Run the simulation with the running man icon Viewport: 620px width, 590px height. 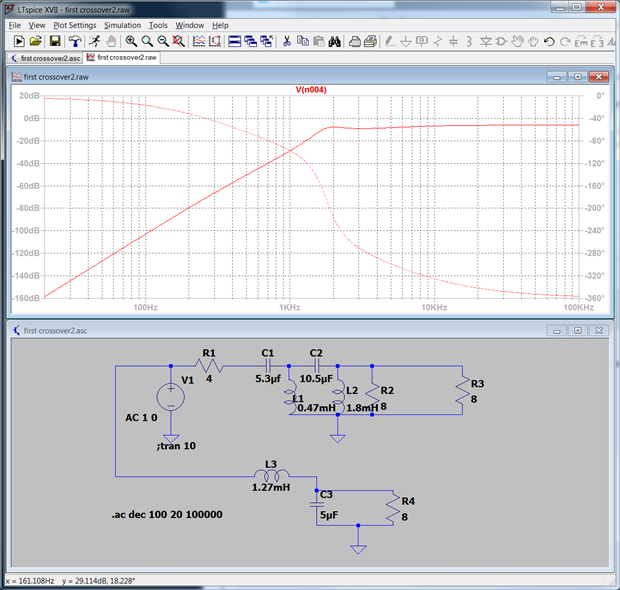93,41
